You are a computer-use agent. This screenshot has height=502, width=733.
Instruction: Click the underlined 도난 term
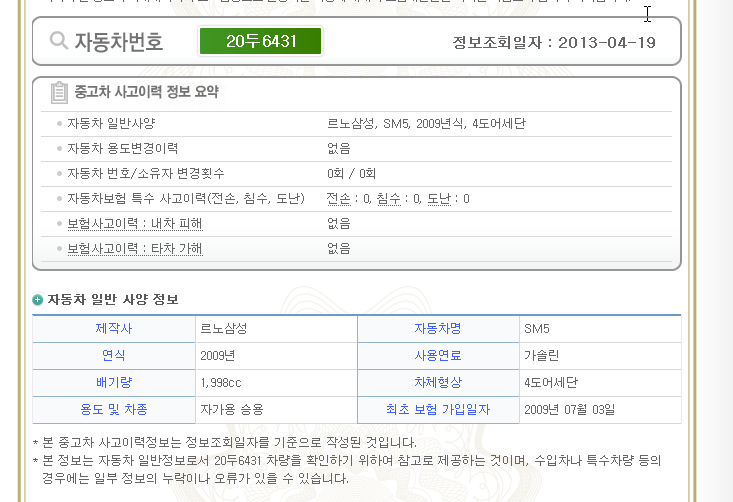pos(439,199)
